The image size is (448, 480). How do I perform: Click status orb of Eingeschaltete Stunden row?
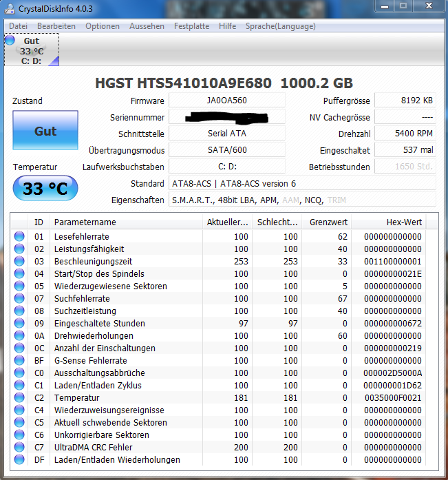(x=19, y=323)
